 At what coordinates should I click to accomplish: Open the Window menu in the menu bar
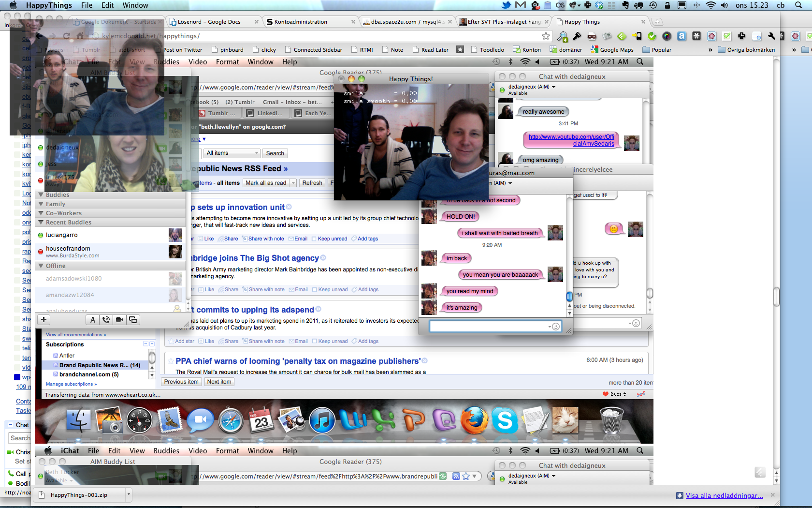(135, 5)
